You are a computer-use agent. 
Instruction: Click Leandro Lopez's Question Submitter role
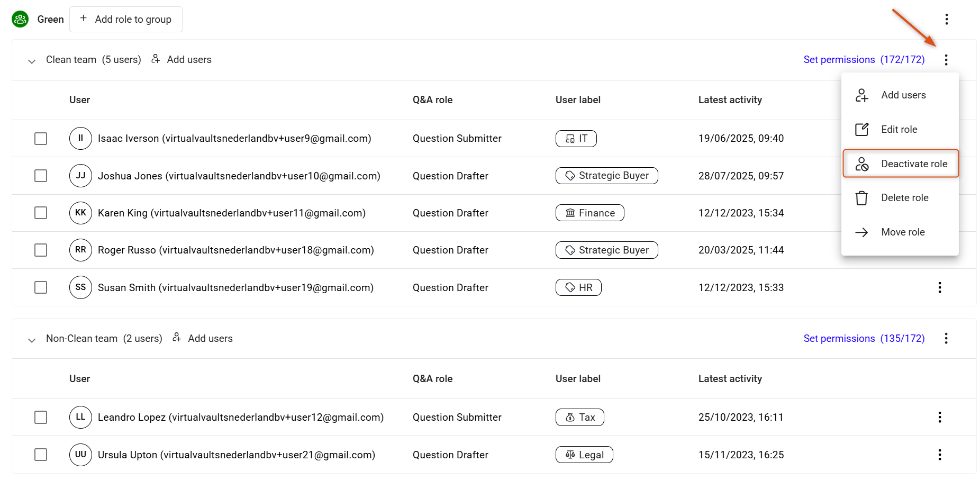pyautogui.click(x=457, y=417)
